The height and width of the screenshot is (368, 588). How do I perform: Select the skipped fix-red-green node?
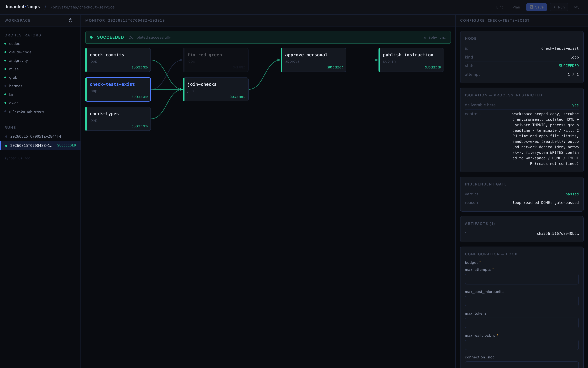tap(216, 60)
